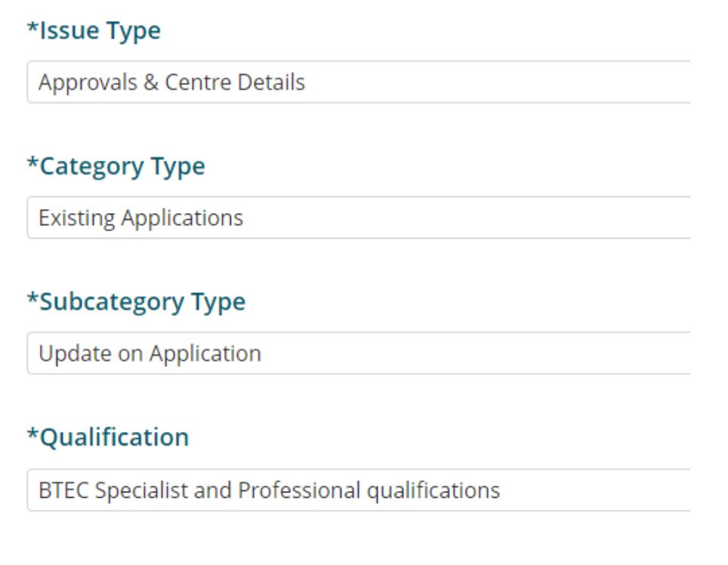This screenshot has height=565, width=728.
Task: Click the asterisk before Issue Type
Action: [x=31, y=29]
